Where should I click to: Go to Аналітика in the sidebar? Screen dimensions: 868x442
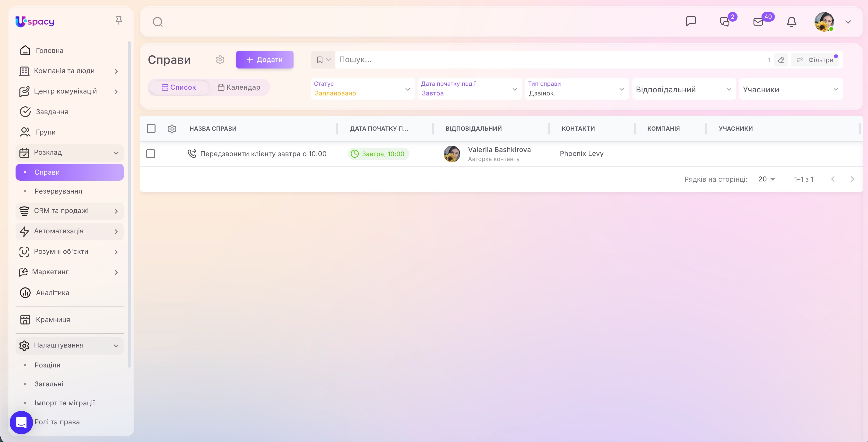pyautogui.click(x=52, y=293)
